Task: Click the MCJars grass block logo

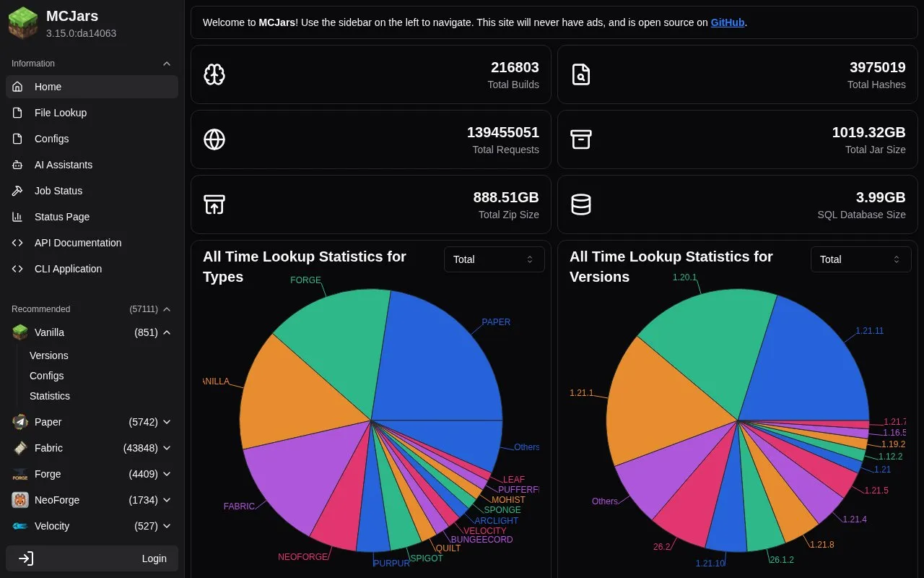Action: point(22,23)
